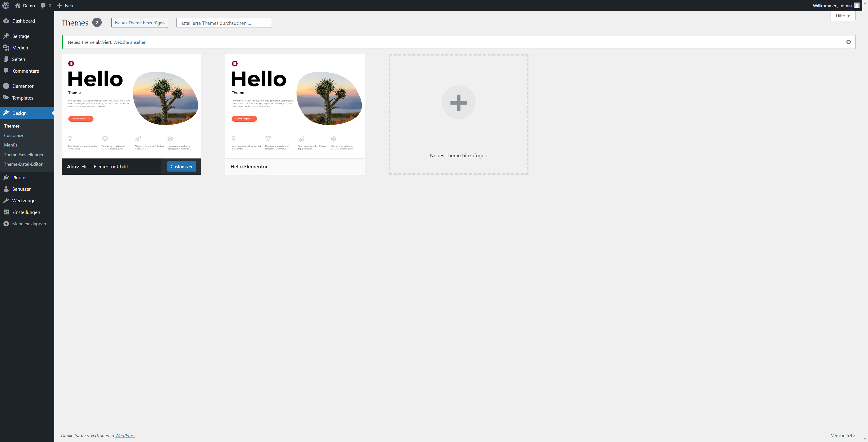This screenshot has height=442, width=868.
Task: Open the Plugins plug icon
Action: point(6,177)
